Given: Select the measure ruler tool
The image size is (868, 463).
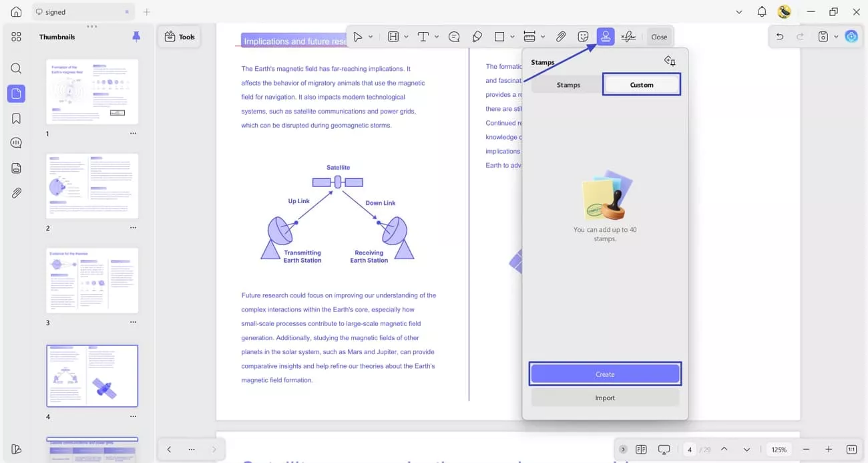Looking at the screenshot, I should tap(529, 37).
